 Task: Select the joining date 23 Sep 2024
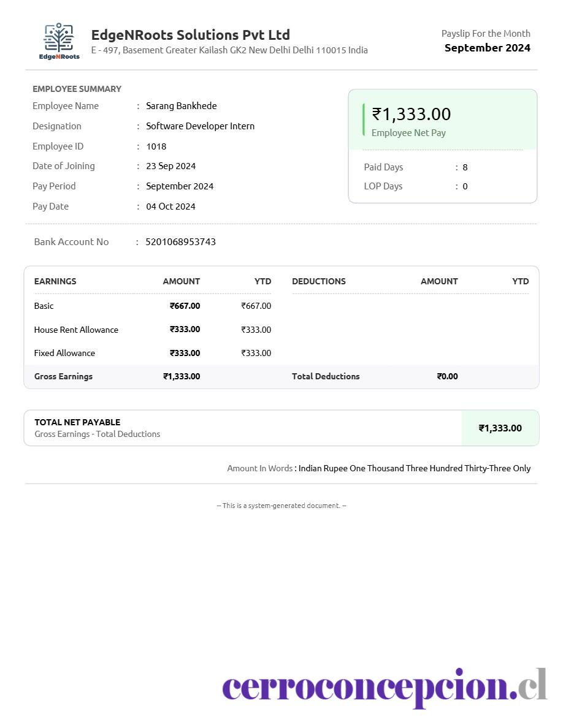(171, 166)
